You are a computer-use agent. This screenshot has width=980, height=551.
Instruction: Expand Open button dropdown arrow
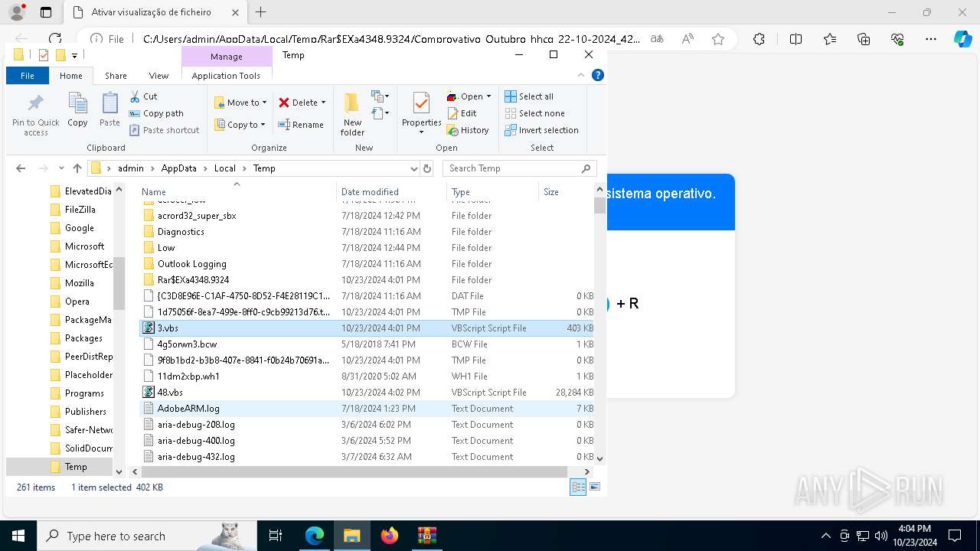[489, 96]
